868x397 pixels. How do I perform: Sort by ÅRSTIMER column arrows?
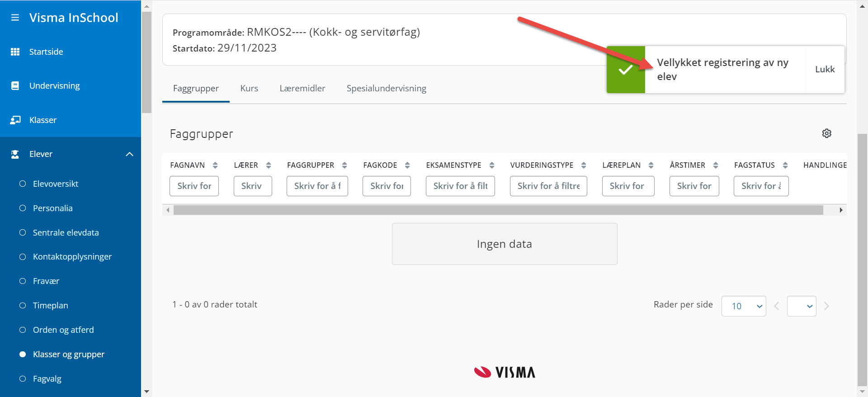716,165
